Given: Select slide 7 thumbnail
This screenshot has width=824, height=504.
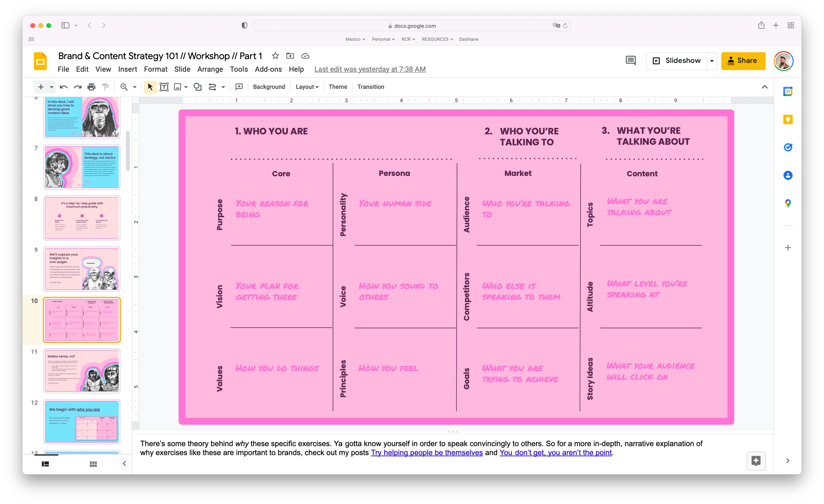Looking at the screenshot, I should (x=82, y=167).
